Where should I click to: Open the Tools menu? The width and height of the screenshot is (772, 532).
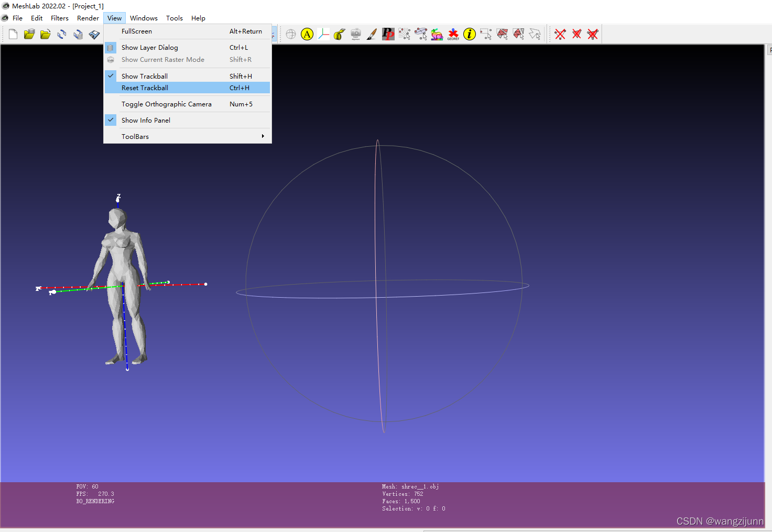[x=175, y=18]
